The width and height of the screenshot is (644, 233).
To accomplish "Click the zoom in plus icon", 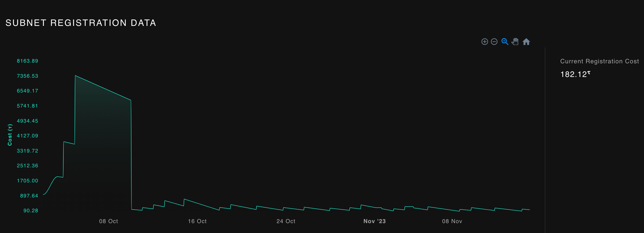I will click(485, 42).
